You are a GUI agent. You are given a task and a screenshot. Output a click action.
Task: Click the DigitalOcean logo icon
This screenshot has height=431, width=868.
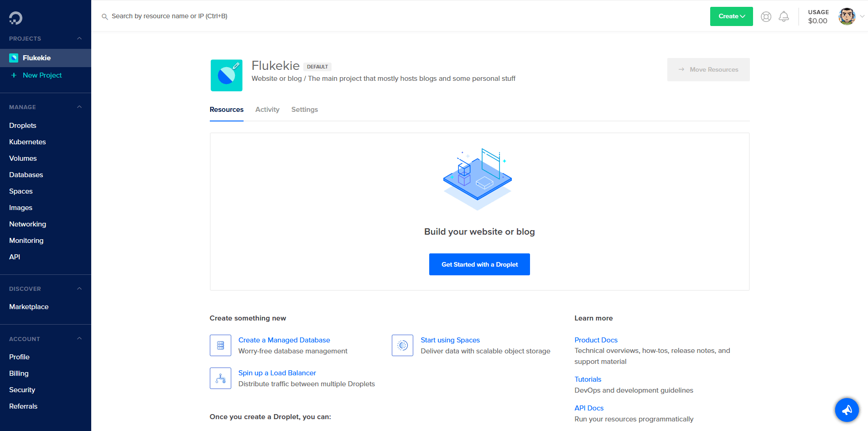(x=16, y=18)
